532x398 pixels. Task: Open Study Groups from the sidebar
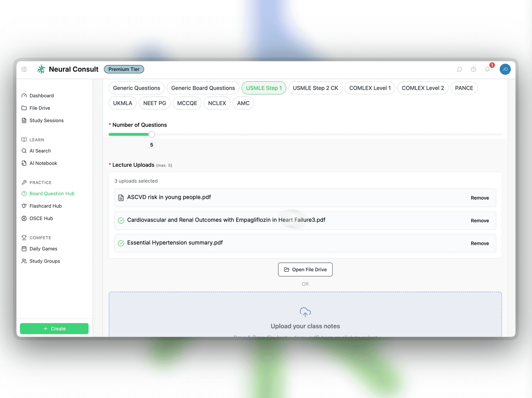44,261
